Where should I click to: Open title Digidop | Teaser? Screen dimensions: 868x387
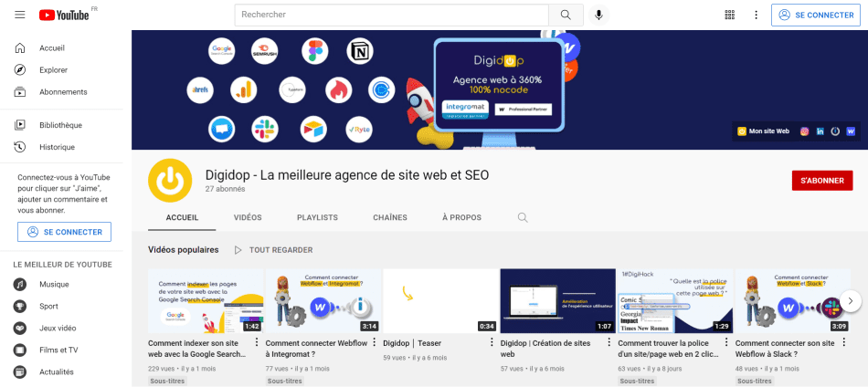coord(412,343)
